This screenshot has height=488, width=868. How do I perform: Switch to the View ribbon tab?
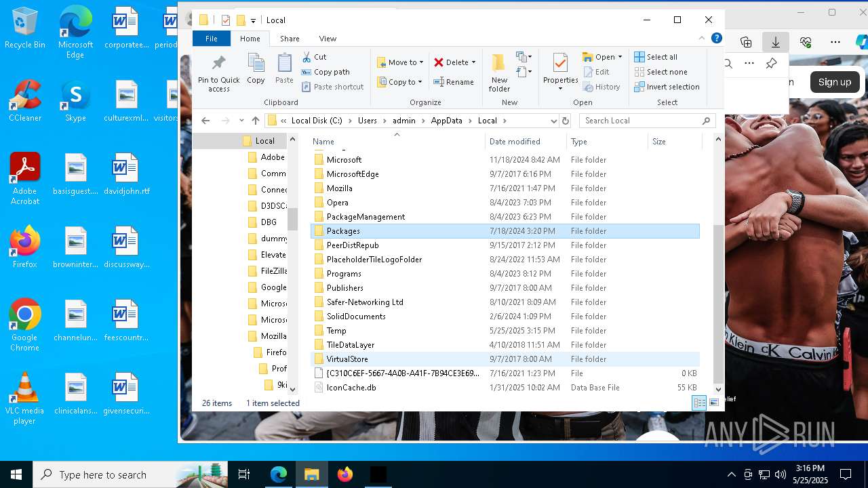coord(328,39)
